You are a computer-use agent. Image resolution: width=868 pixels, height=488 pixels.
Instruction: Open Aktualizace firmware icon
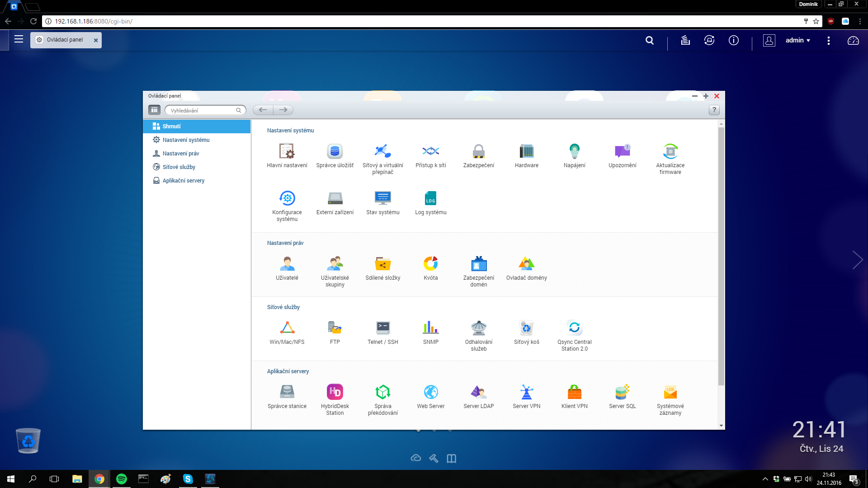[x=670, y=151]
